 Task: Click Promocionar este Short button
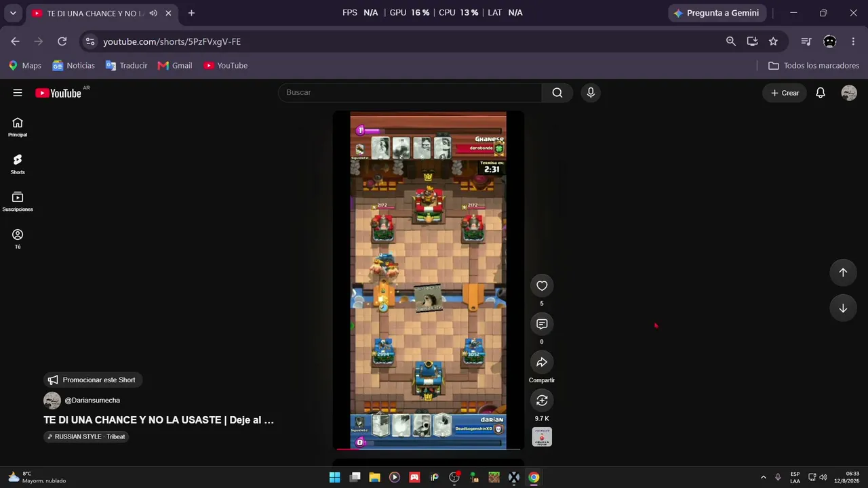pyautogui.click(x=92, y=380)
